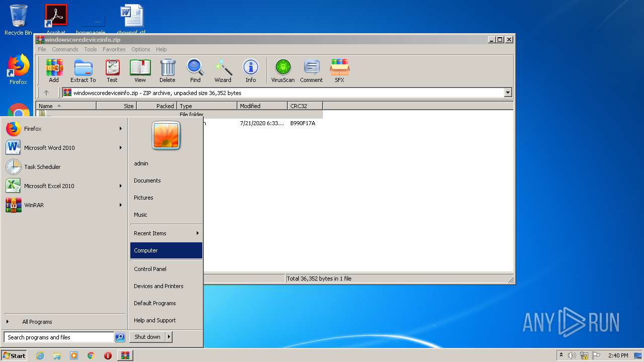Click the Extract To toolbar icon
Viewport: 644px width, 362px height.
click(83, 70)
